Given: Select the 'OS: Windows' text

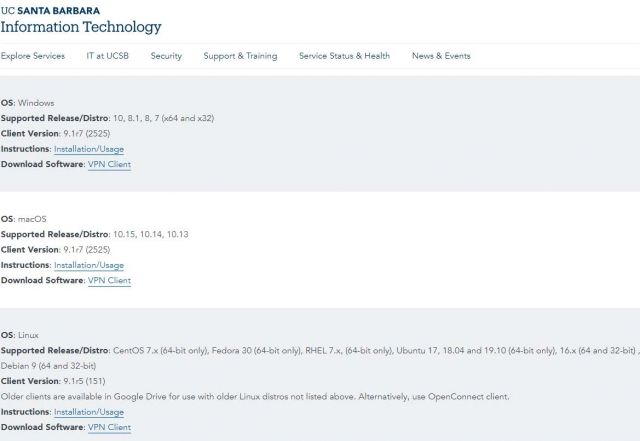Looking at the screenshot, I should [27, 103].
